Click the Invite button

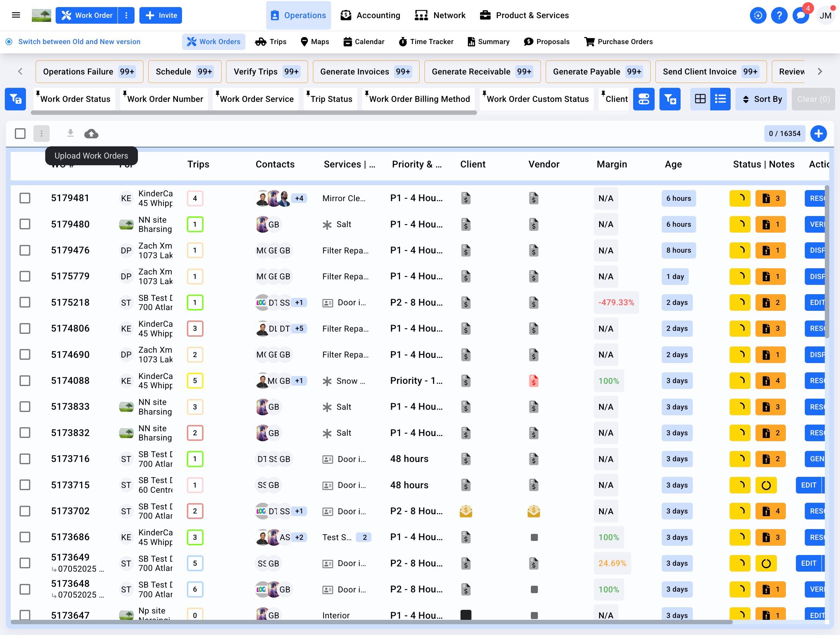pyautogui.click(x=161, y=16)
